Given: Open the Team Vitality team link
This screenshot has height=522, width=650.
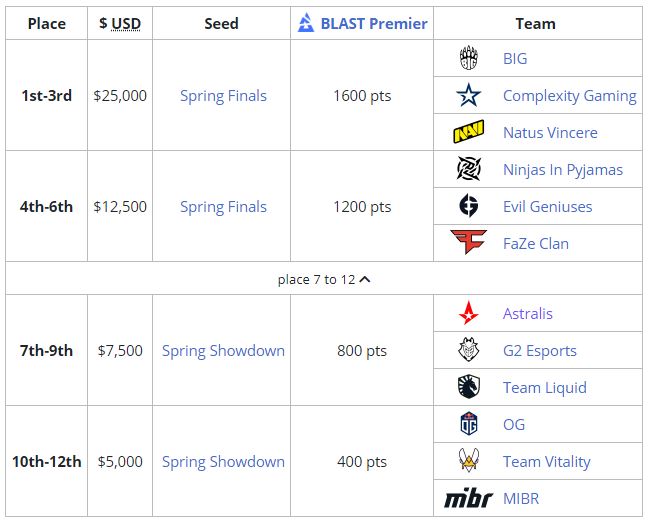Looking at the screenshot, I should [546, 462].
